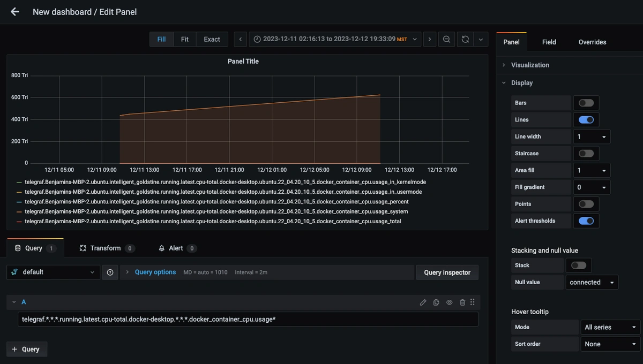Click the plus icon on Query button
This screenshot has height=364, width=643.
point(14,349)
